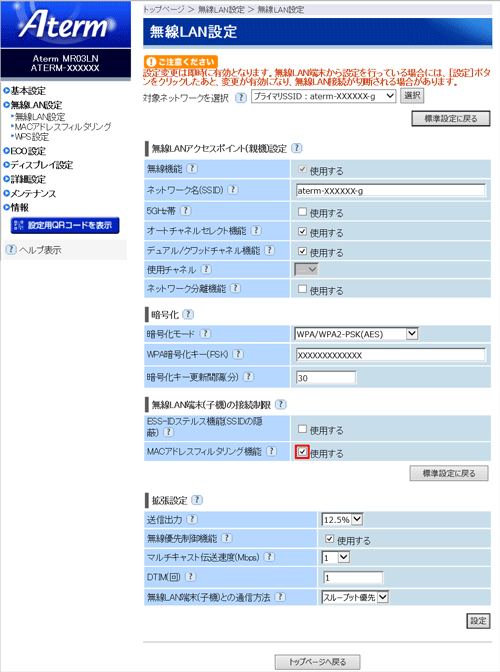Image resolution: width=500 pixels, height=672 pixels.
Task: Enable ESS-IDステルス機能 checkbox
Action: click(x=302, y=429)
